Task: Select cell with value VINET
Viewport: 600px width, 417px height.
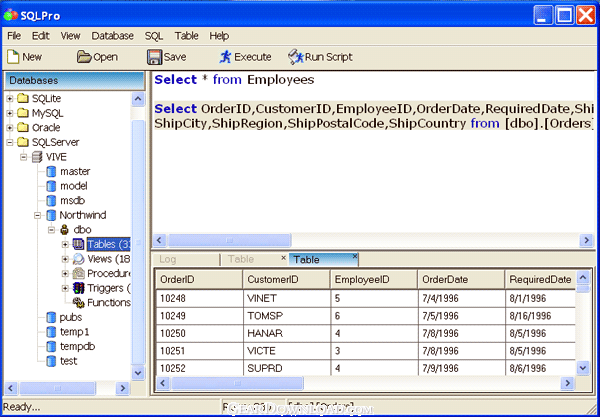Action: click(x=286, y=298)
